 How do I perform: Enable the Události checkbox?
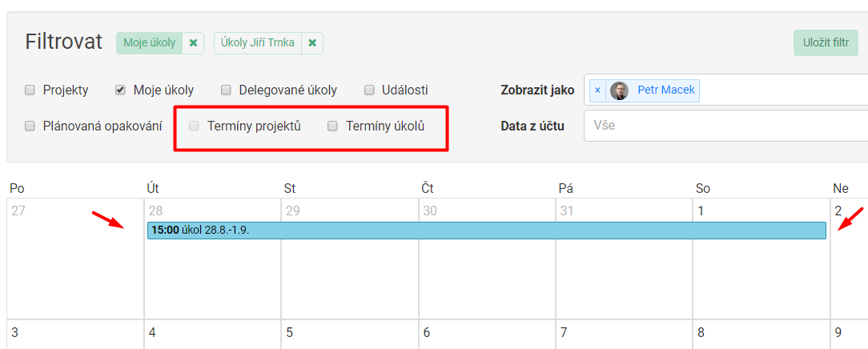370,90
